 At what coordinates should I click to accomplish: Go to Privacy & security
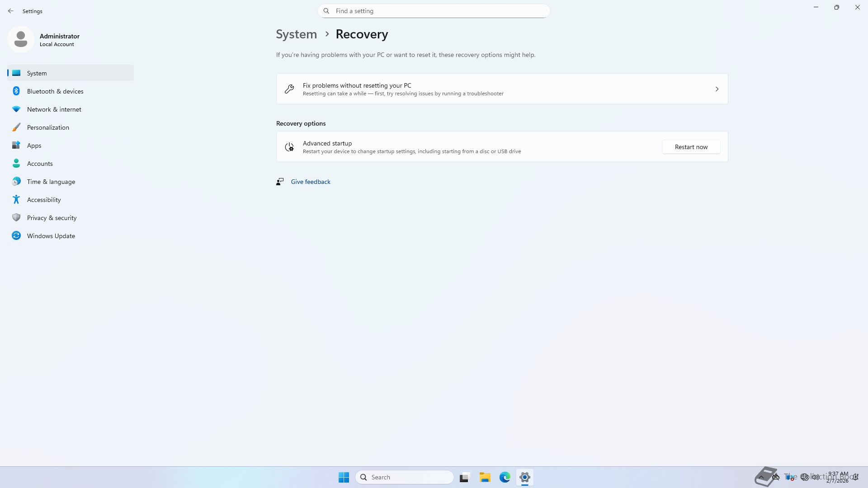pos(52,218)
